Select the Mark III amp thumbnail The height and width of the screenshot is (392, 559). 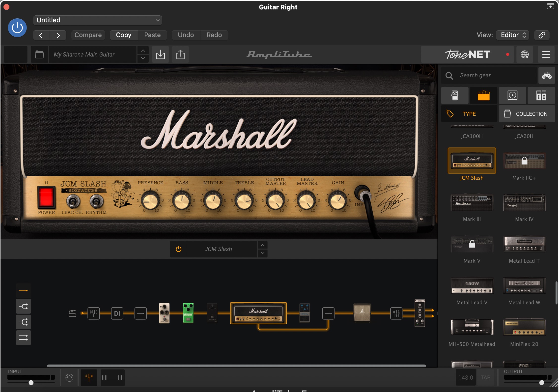pos(472,202)
